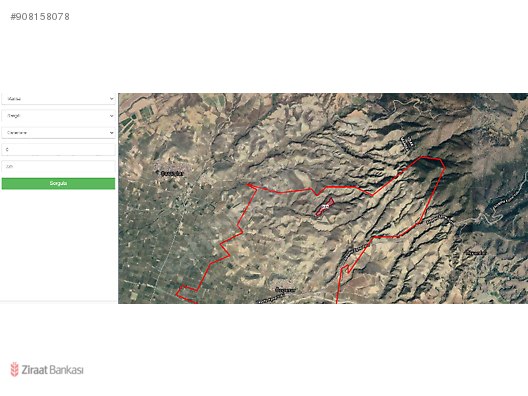Open the first province dropdown in the query form

pos(58,99)
